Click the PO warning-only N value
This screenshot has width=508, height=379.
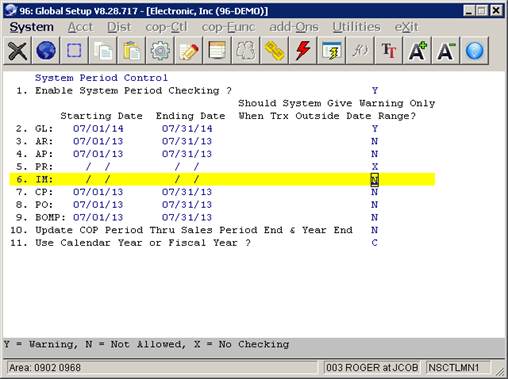375,205
